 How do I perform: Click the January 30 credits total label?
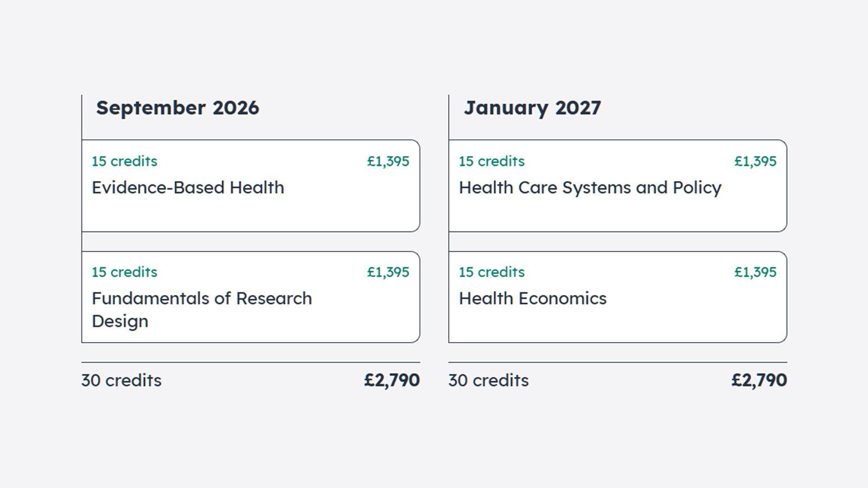(x=488, y=381)
